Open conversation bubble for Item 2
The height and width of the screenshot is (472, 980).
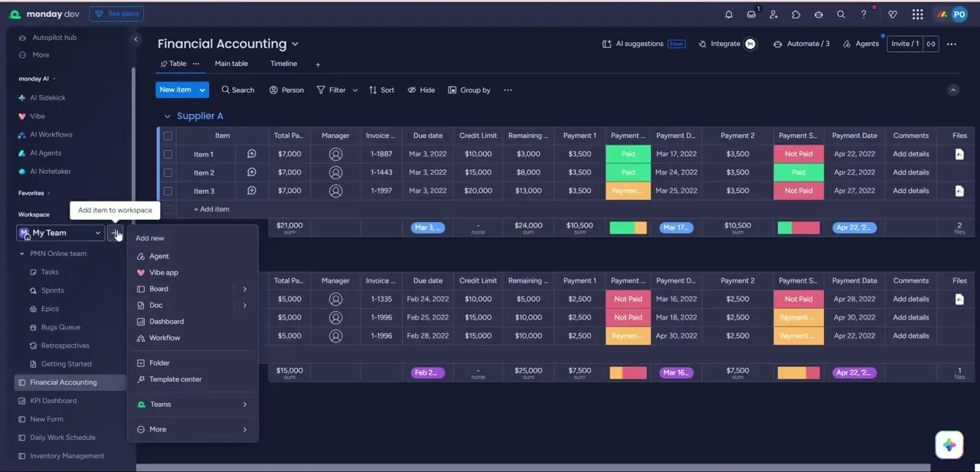click(x=251, y=172)
